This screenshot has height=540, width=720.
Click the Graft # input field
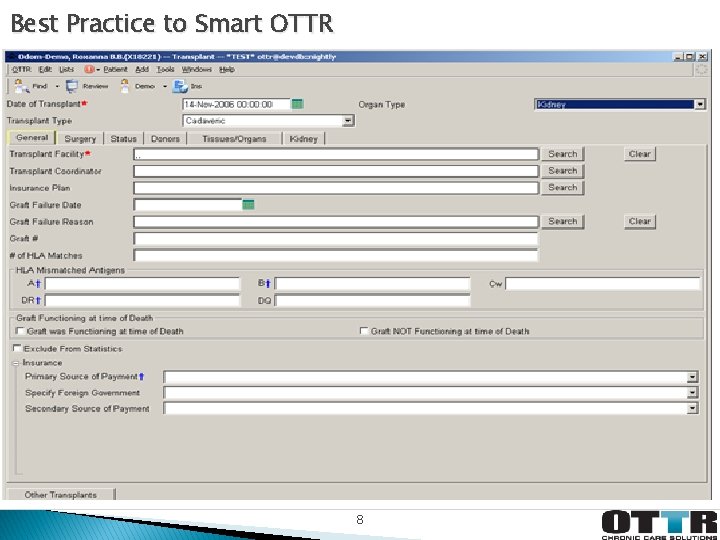click(x=336, y=238)
